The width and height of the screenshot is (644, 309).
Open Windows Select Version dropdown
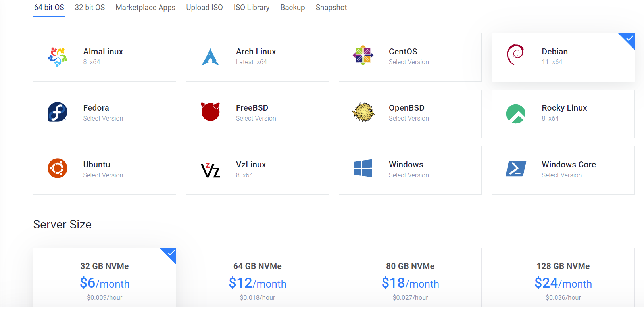click(409, 175)
